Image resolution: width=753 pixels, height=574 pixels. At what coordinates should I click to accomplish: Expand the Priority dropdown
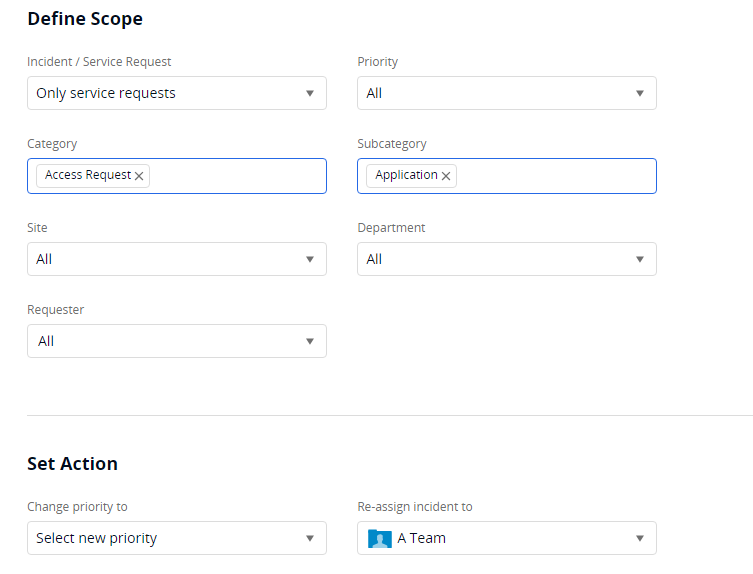(506, 93)
